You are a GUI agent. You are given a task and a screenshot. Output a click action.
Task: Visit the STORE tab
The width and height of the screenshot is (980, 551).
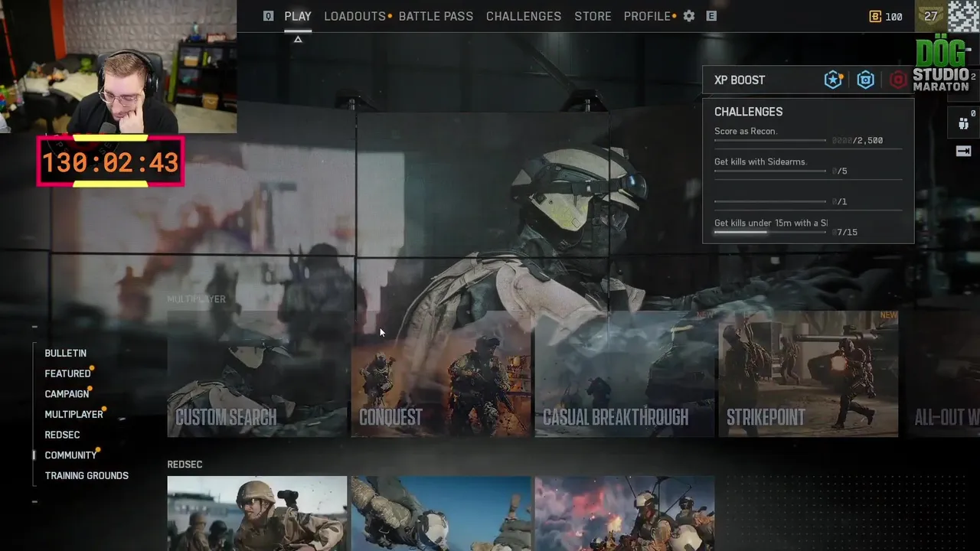coord(593,16)
